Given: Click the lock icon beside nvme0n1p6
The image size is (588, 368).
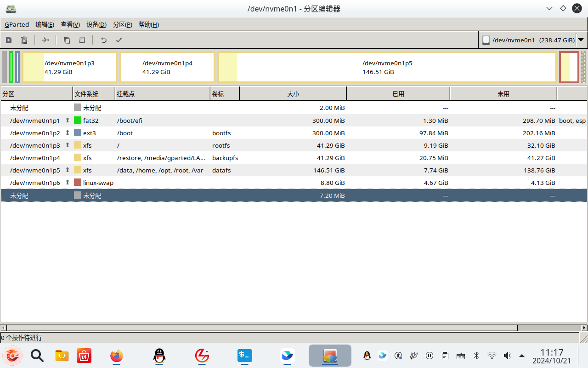Looking at the screenshot, I should click(x=68, y=182).
